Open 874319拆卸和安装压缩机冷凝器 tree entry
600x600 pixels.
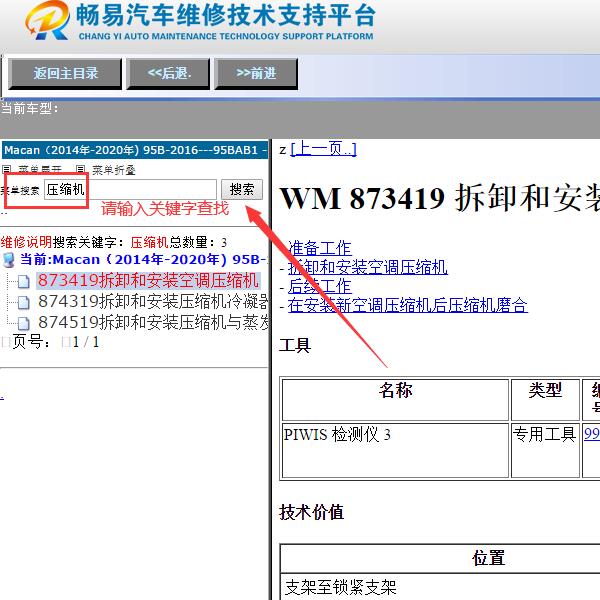[153, 302]
